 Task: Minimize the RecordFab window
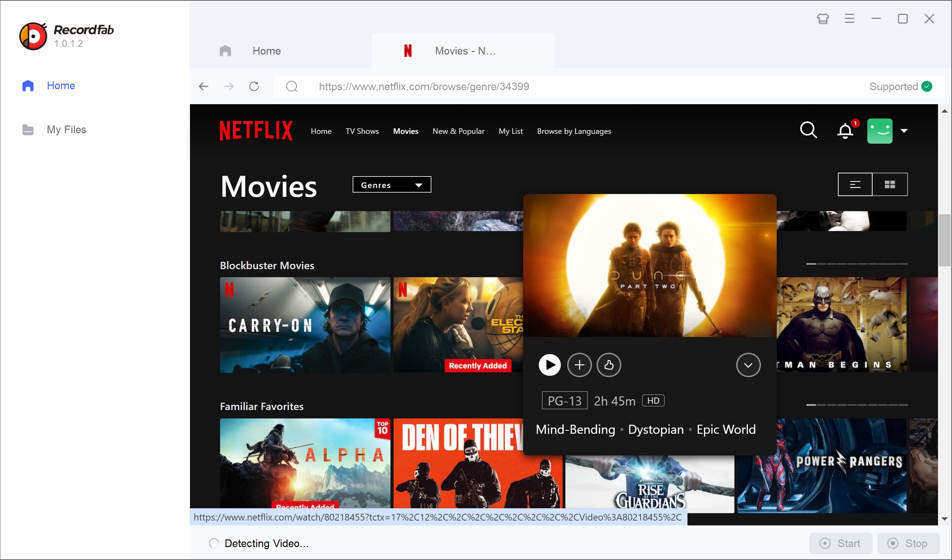coord(876,19)
